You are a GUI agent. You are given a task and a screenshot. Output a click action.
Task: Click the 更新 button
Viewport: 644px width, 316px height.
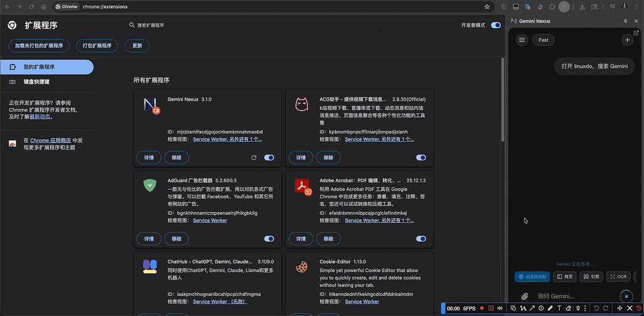pos(137,45)
